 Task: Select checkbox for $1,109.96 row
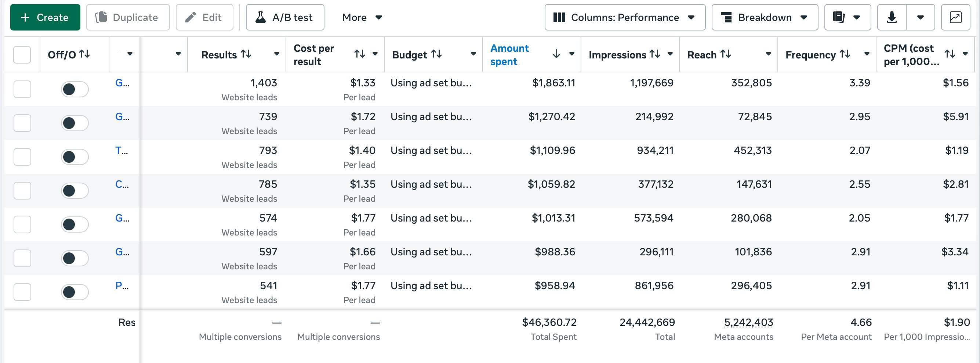(22, 157)
